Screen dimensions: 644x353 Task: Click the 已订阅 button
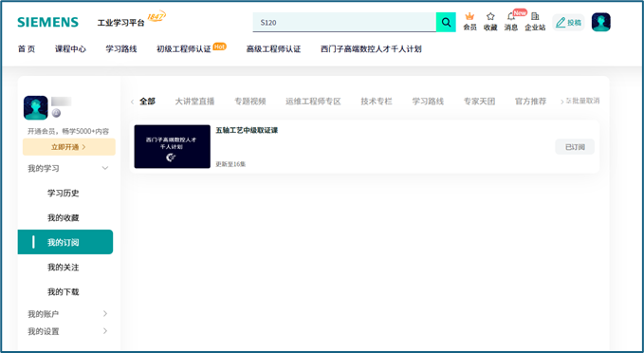575,147
